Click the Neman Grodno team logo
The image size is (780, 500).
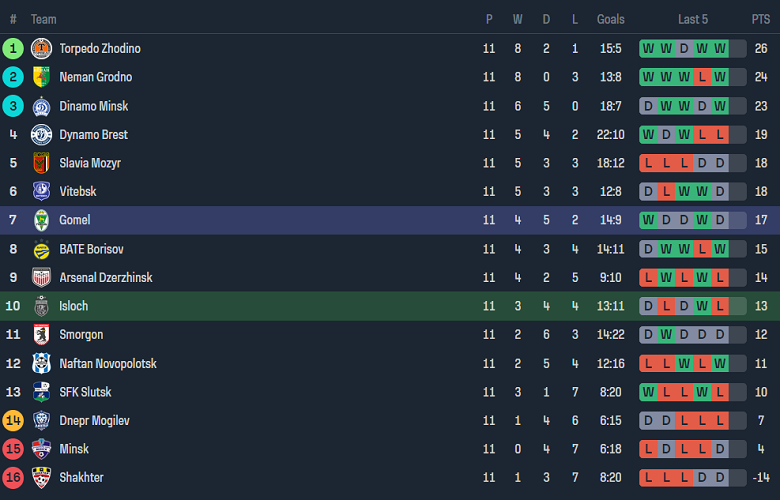(41, 77)
